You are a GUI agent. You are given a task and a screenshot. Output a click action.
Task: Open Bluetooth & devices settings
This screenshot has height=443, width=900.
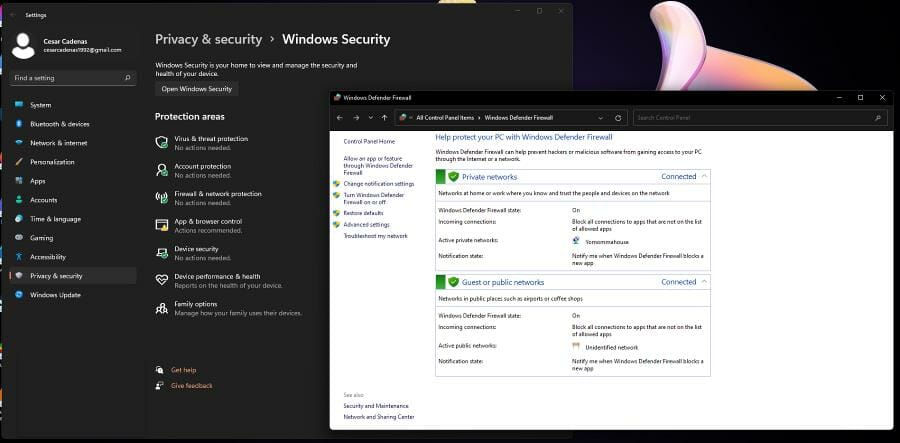tap(73, 124)
